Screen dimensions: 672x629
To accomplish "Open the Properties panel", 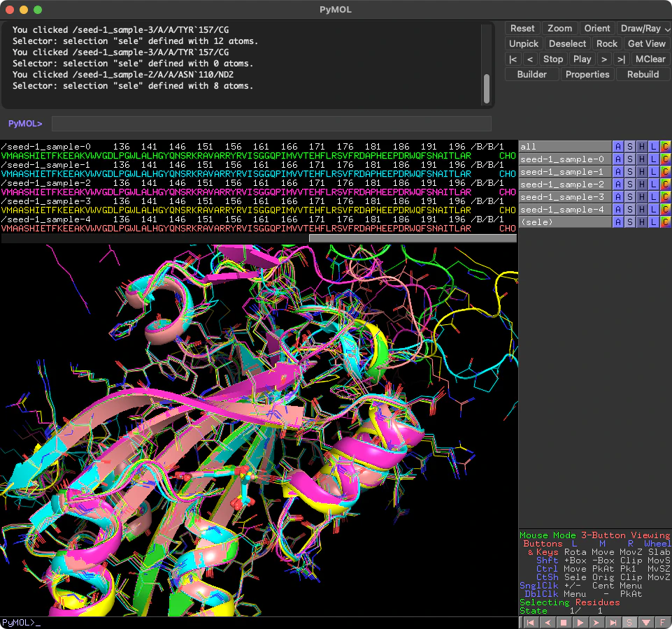I will coord(587,75).
